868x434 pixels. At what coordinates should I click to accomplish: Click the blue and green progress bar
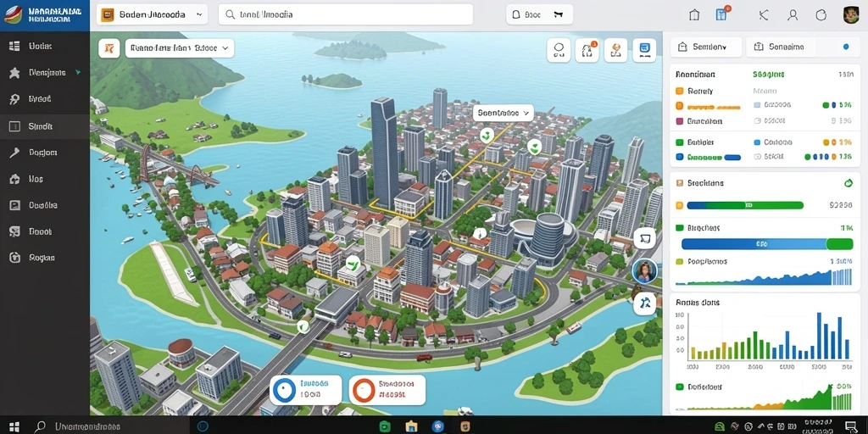pyautogui.click(x=767, y=244)
